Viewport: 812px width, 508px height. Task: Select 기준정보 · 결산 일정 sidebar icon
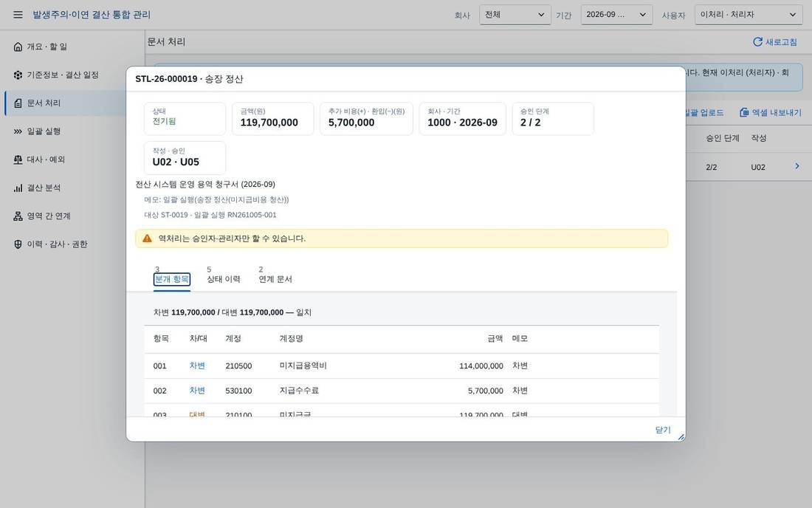coord(18,75)
